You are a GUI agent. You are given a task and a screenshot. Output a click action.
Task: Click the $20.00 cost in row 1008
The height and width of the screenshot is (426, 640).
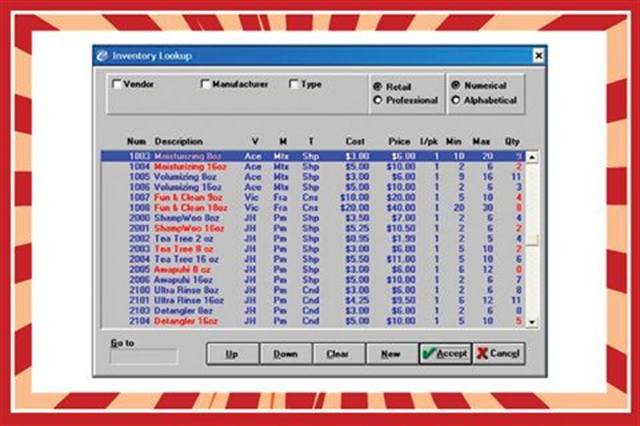(355, 208)
